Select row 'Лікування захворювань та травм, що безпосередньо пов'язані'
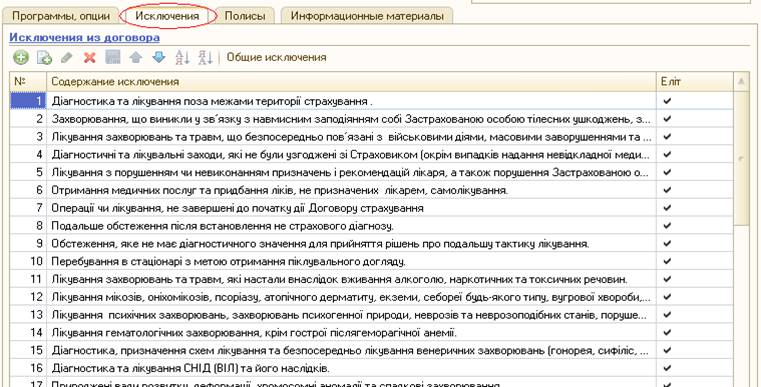The width and height of the screenshot is (761, 387). (x=372, y=136)
